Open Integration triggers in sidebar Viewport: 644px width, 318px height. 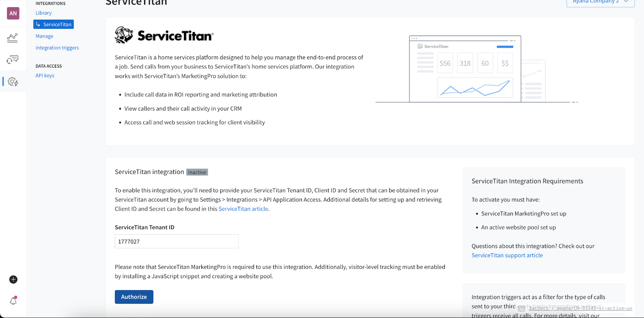(57, 48)
